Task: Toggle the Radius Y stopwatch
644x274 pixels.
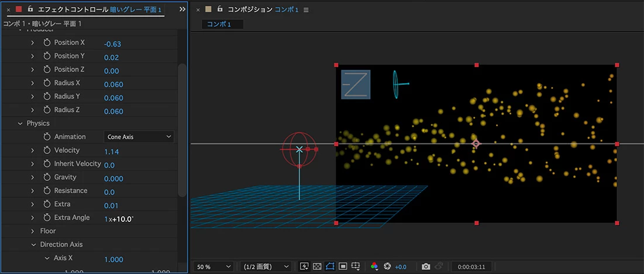Action: tap(47, 97)
